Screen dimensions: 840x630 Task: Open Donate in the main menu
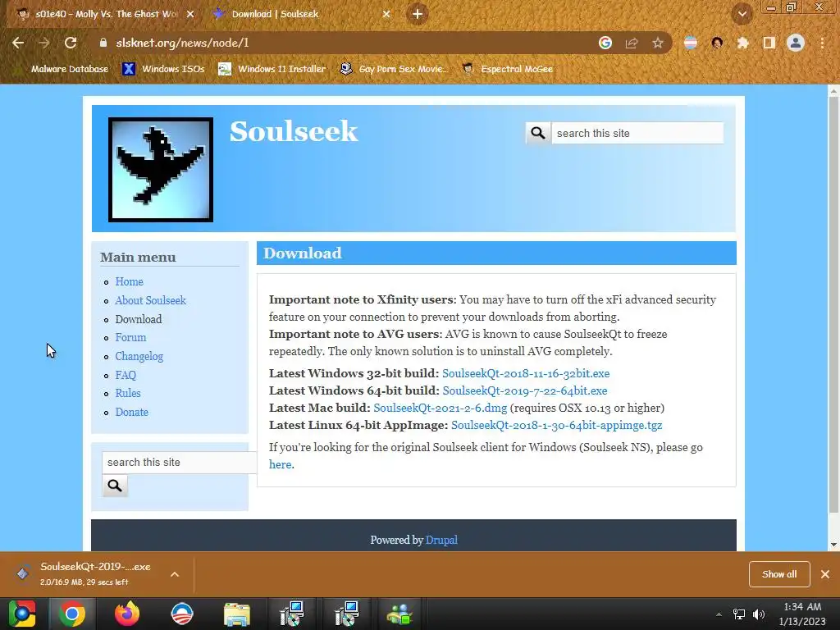pyautogui.click(x=132, y=412)
